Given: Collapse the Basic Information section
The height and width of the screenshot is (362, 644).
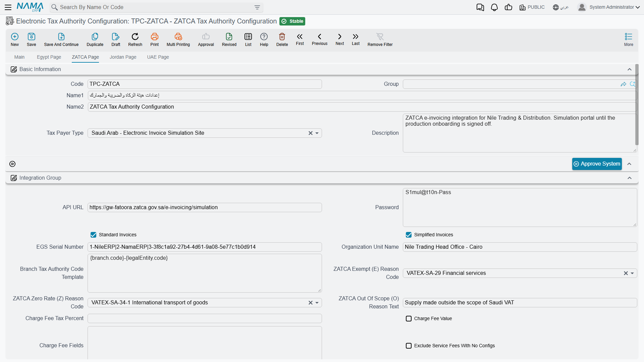Looking at the screenshot, I should pos(630,69).
